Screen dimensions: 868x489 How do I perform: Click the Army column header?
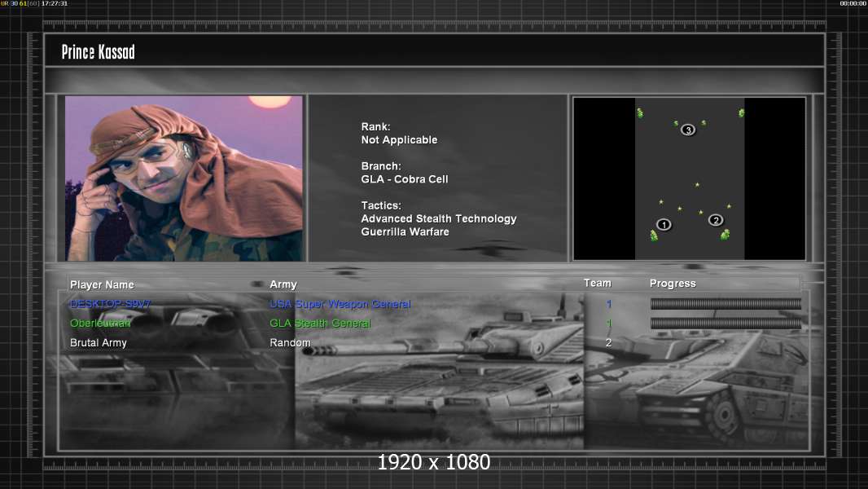point(283,284)
